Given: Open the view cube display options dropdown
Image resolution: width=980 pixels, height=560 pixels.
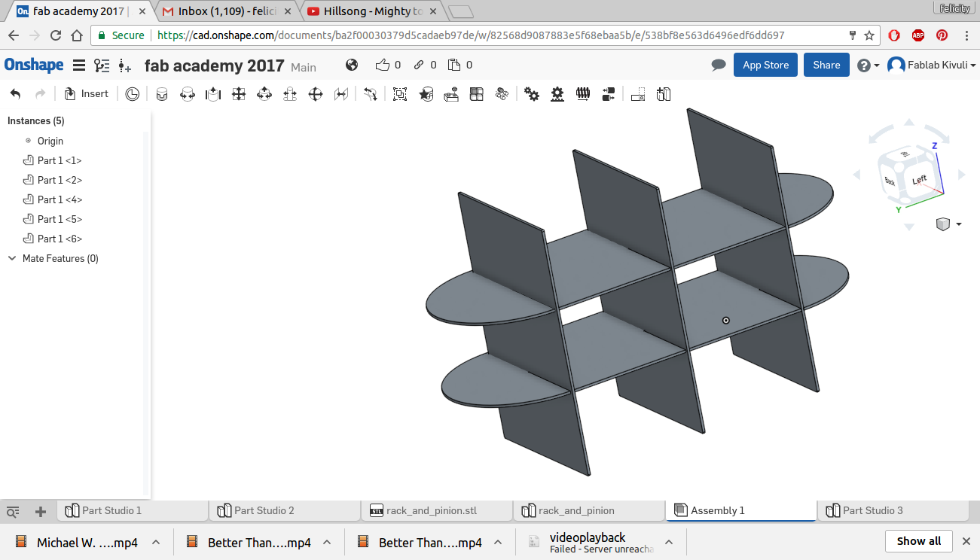Looking at the screenshot, I should (948, 224).
